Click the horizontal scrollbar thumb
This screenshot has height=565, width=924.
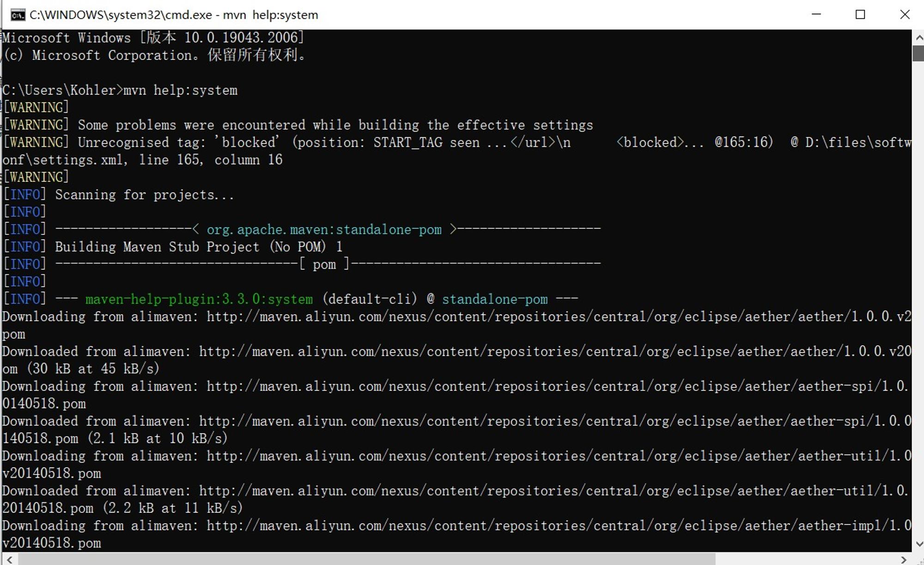[366, 559]
